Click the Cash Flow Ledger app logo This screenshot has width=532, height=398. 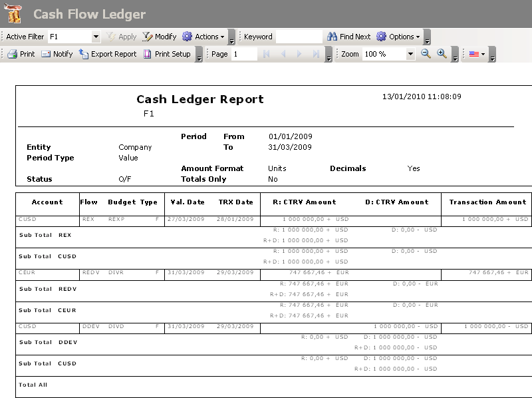tap(13, 14)
